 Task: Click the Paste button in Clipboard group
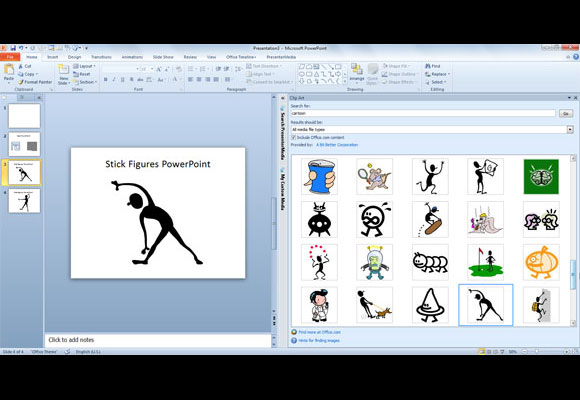tap(9, 73)
